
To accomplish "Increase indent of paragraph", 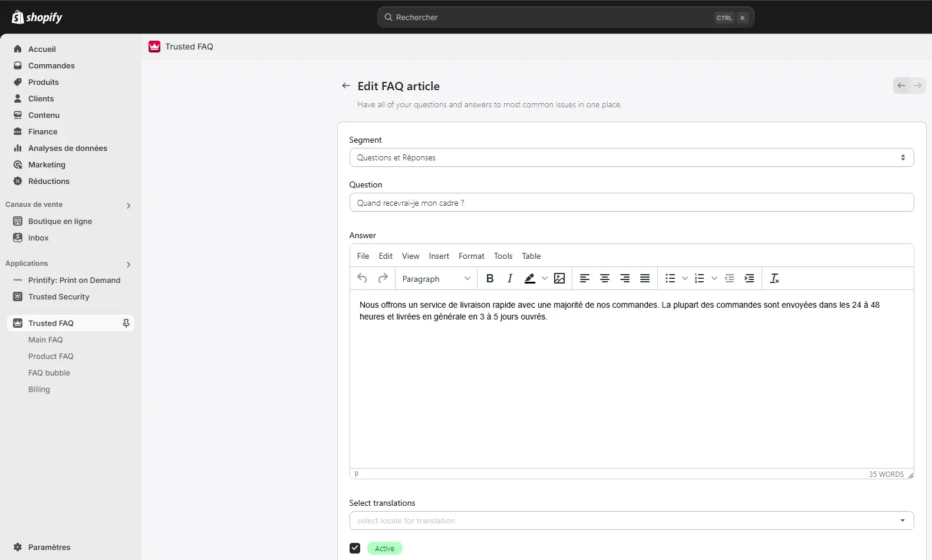I will tap(749, 279).
